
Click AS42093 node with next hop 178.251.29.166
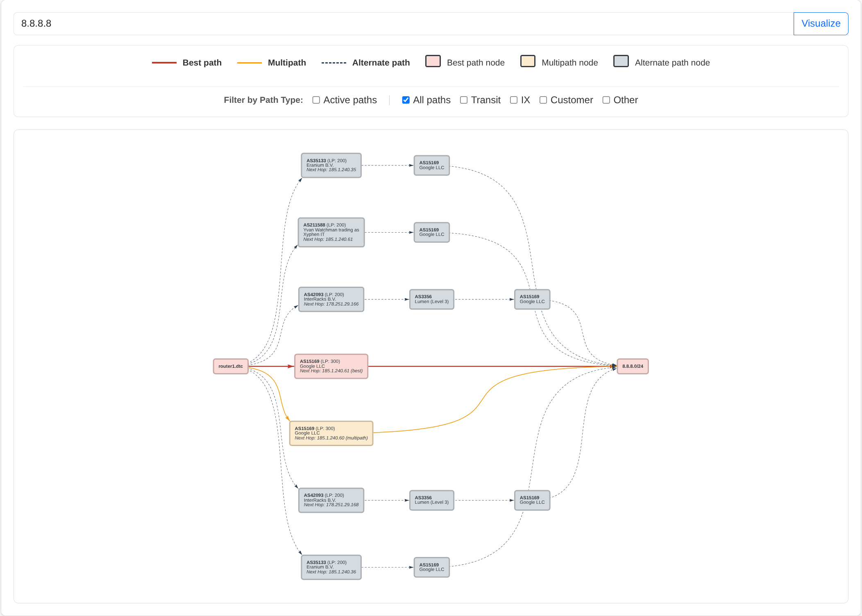[x=331, y=299]
